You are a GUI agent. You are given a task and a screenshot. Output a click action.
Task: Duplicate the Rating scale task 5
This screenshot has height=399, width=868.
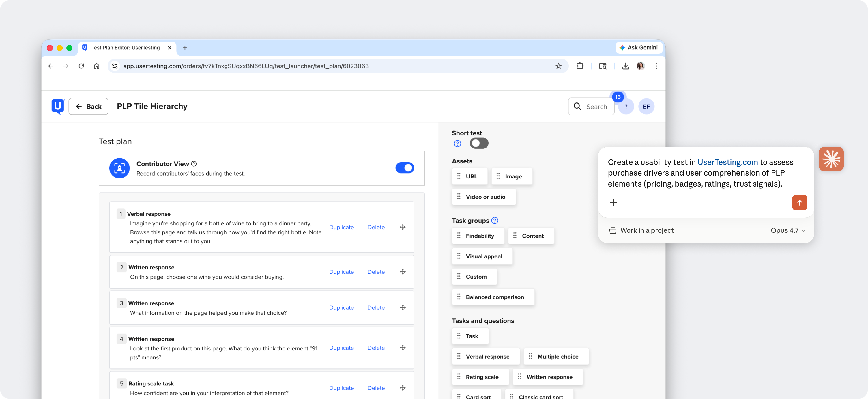341,388
